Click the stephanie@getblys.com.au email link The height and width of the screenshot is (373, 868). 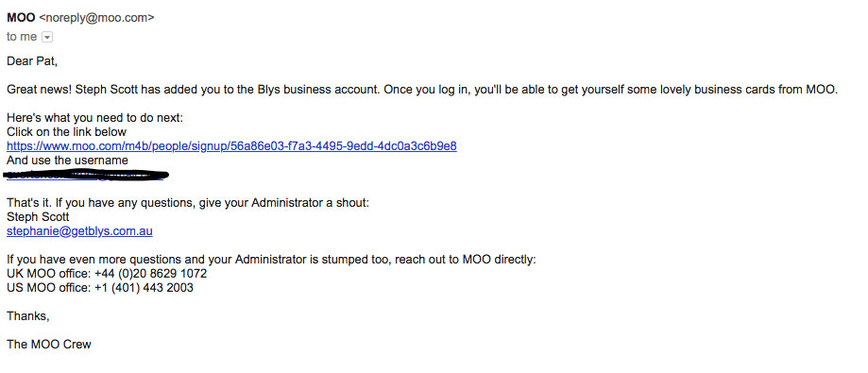[79, 231]
